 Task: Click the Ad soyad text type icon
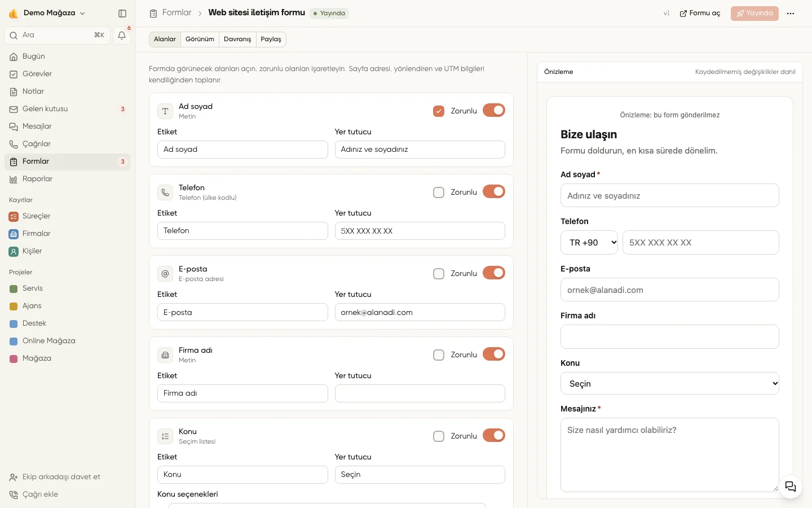tap(165, 111)
